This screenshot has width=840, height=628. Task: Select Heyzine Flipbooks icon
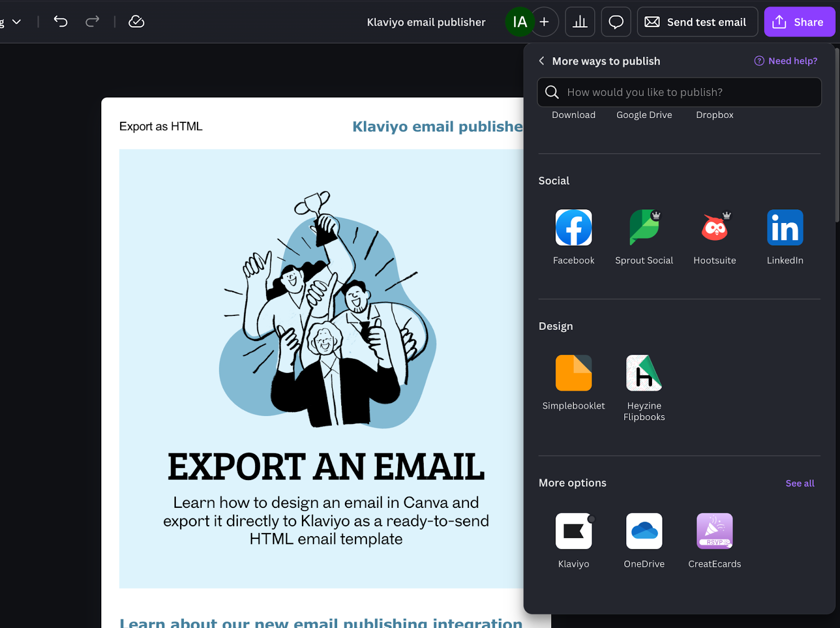[644, 373]
